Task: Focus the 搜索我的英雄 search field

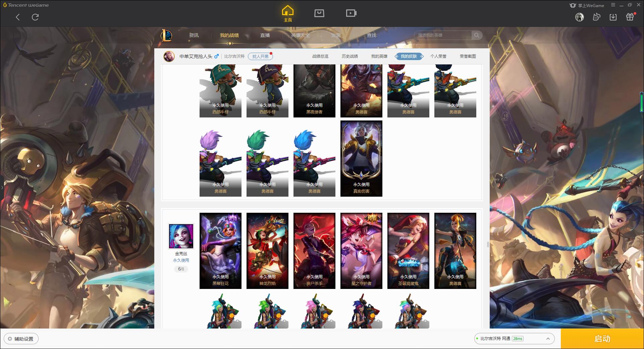Action: click(443, 35)
